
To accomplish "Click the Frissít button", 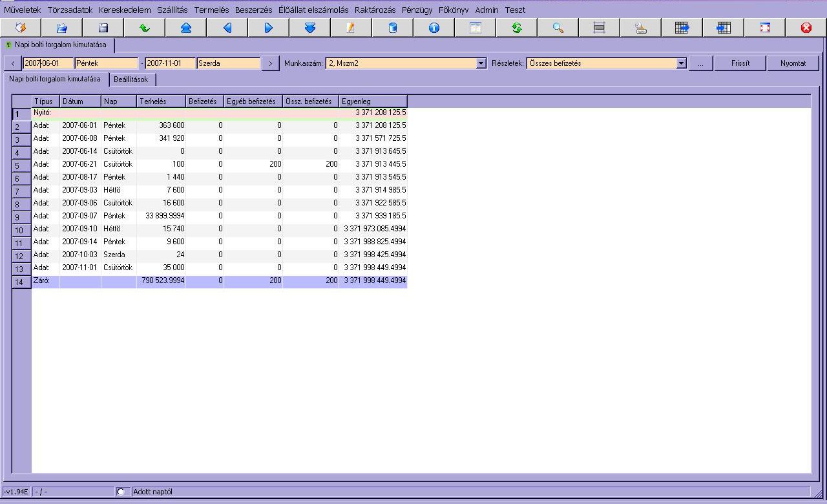I will point(740,63).
